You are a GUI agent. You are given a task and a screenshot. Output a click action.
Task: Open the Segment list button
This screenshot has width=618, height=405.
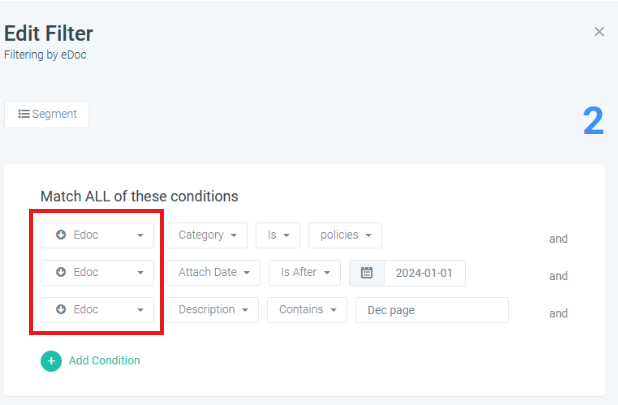click(47, 114)
